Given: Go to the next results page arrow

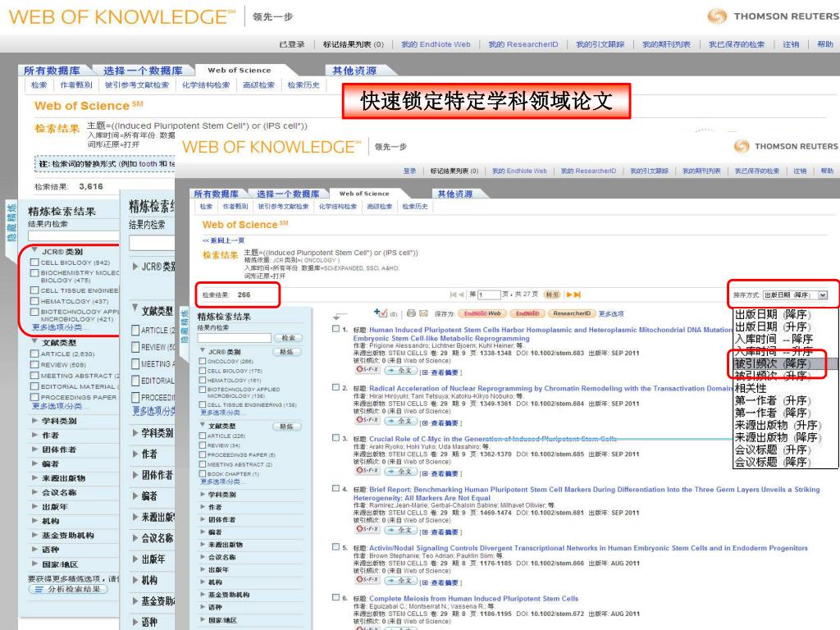Looking at the screenshot, I should click(569, 294).
